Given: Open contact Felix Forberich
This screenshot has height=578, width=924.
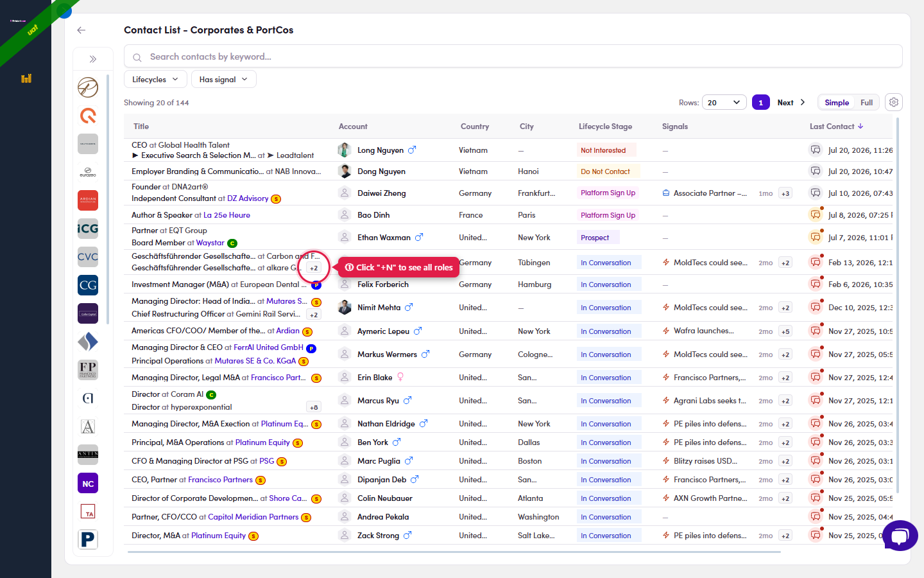Looking at the screenshot, I should tap(383, 285).
